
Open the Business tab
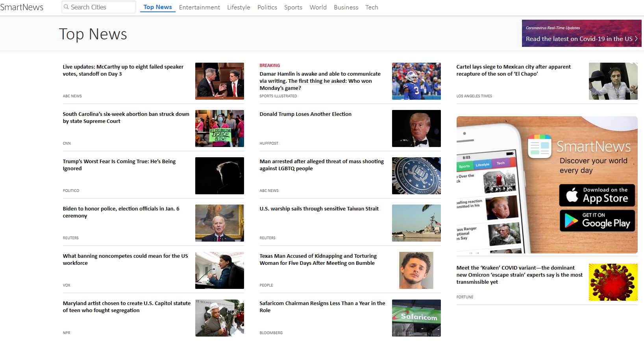click(346, 7)
